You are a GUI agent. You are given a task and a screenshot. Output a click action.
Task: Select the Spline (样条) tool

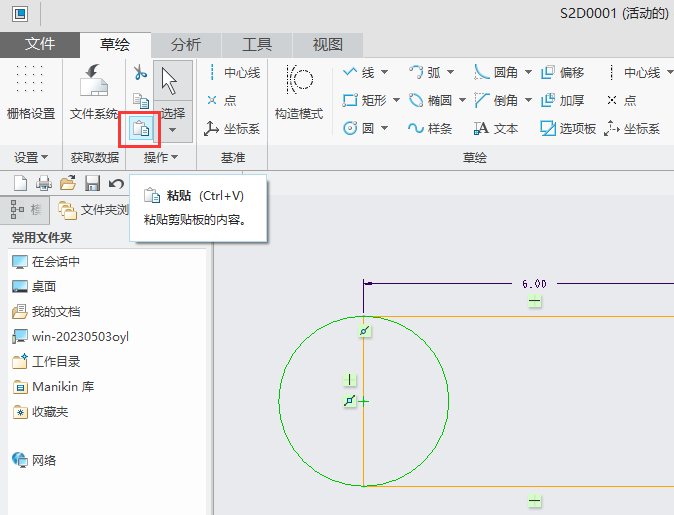point(430,129)
